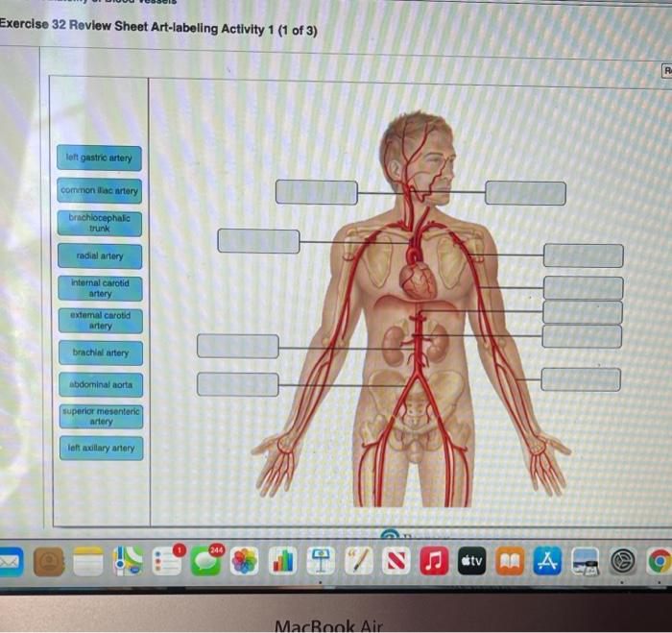Click the blank box pointing to the aortic arch

(x=258, y=241)
